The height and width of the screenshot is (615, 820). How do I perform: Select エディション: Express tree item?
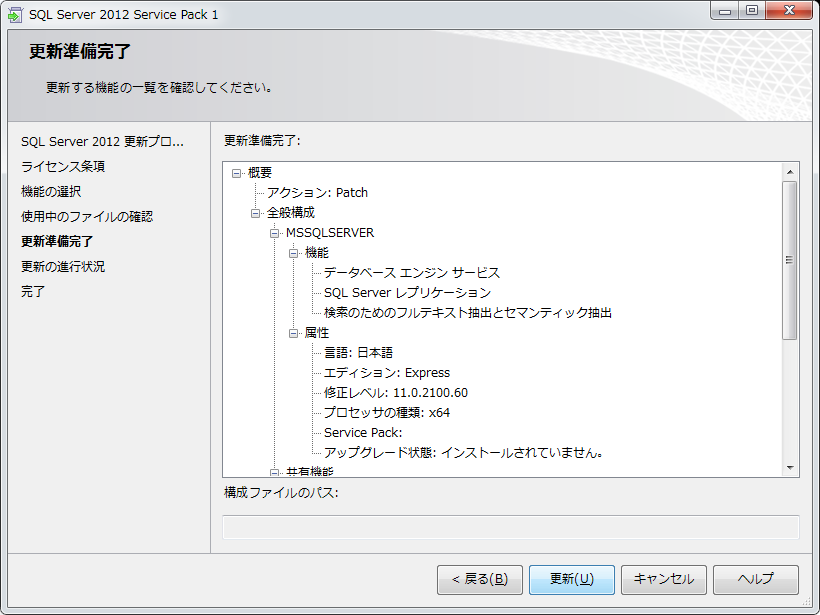coord(387,373)
